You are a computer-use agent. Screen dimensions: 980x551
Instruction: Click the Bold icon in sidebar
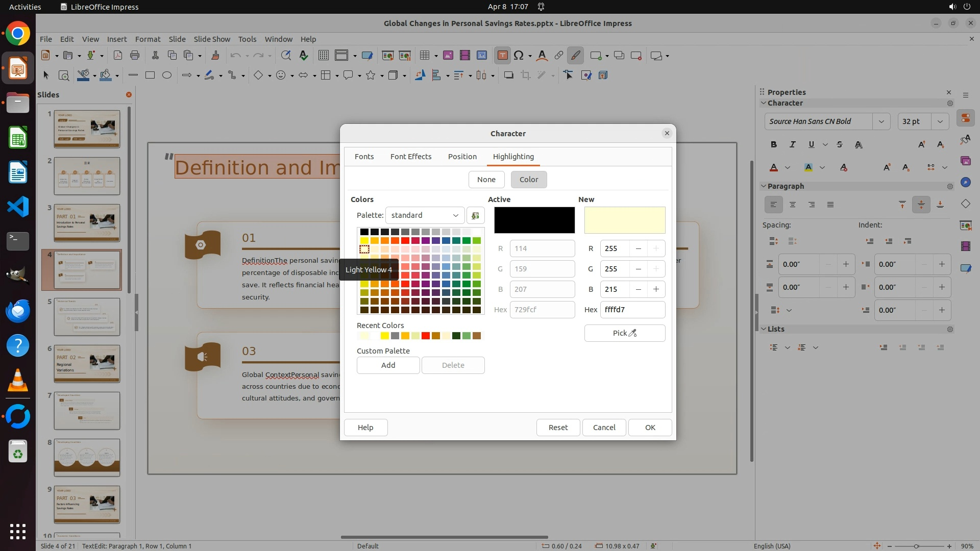(774, 144)
